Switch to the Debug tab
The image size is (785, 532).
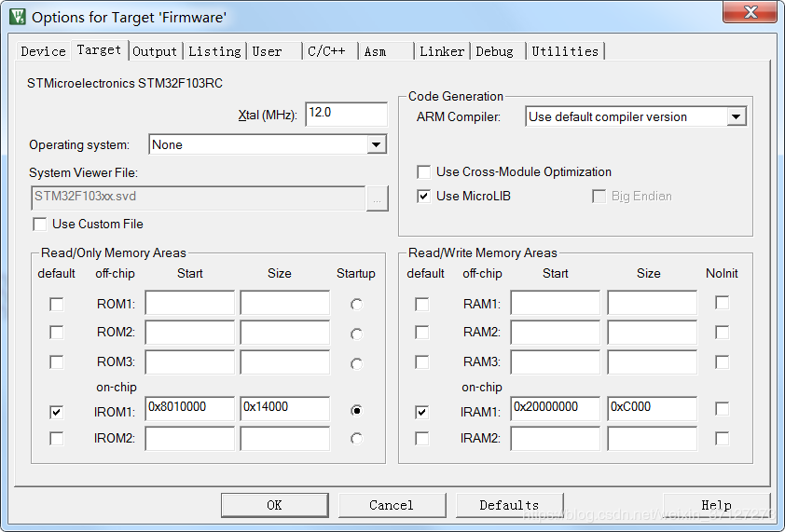(498, 51)
